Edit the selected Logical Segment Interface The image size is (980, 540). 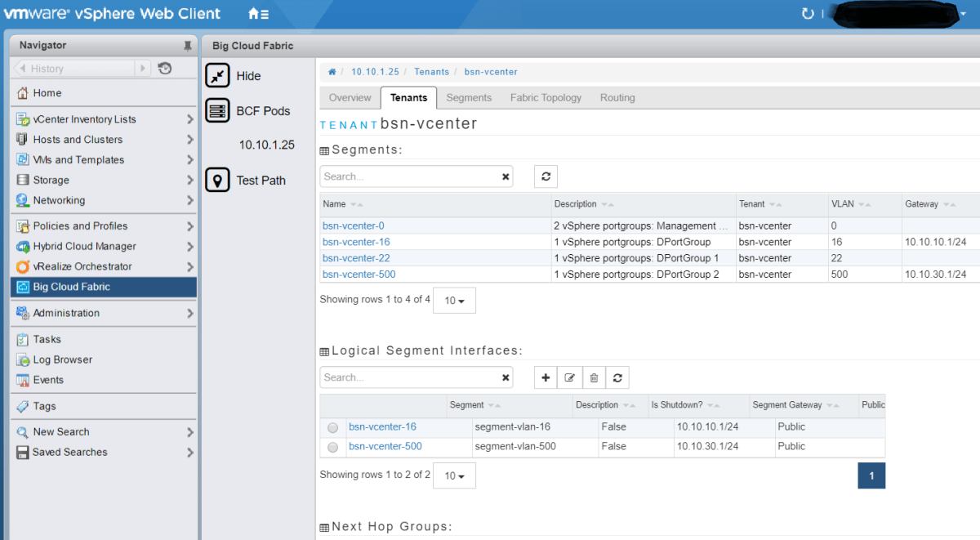[x=569, y=377]
